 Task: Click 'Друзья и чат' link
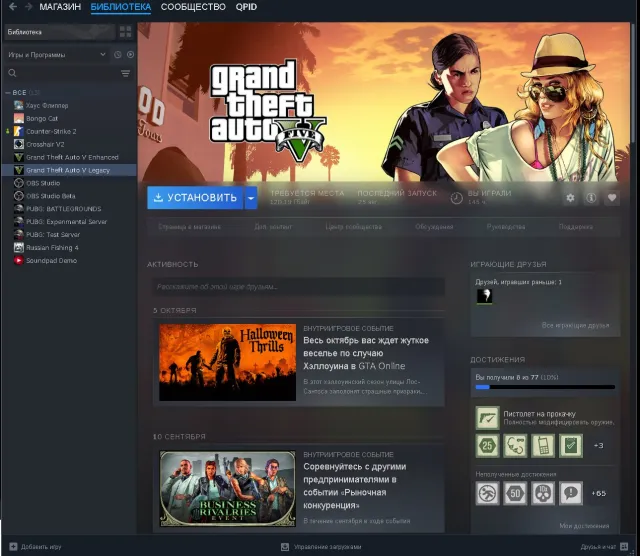pyautogui.click(x=598, y=547)
